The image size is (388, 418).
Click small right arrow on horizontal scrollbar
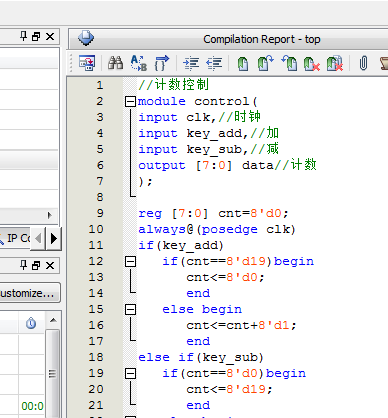click(x=50, y=215)
